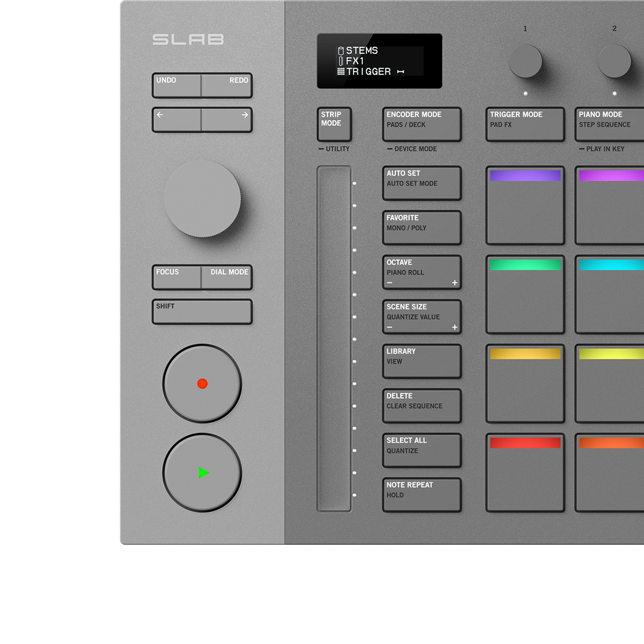644x644 pixels.
Task: Tap the purple pad in top row
Action: click(525, 205)
